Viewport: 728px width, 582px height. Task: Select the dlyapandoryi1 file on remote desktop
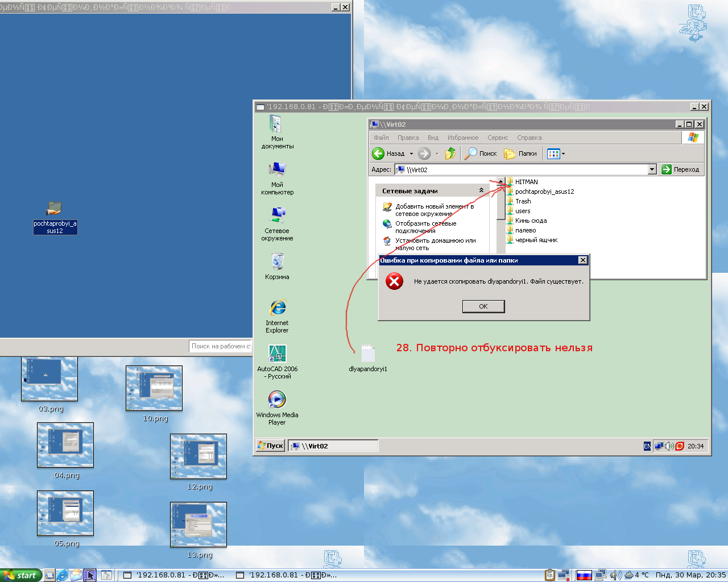(x=368, y=354)
